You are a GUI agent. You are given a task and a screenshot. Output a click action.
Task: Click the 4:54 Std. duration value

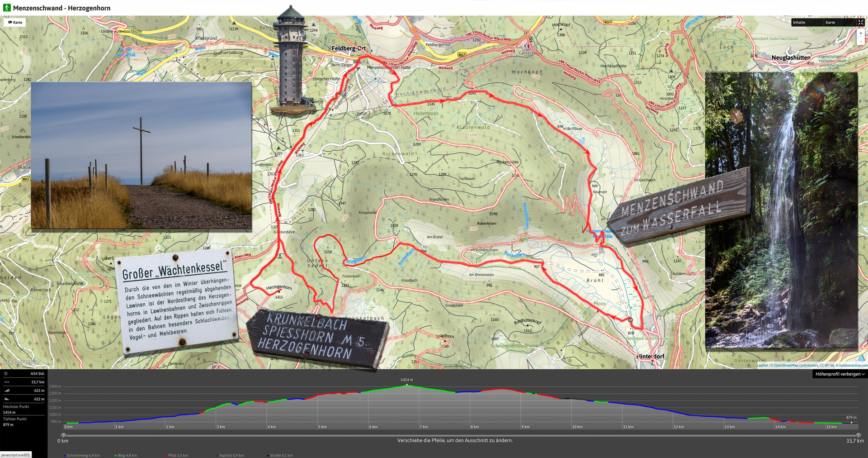pyautogui.click(x=38, y=374)
